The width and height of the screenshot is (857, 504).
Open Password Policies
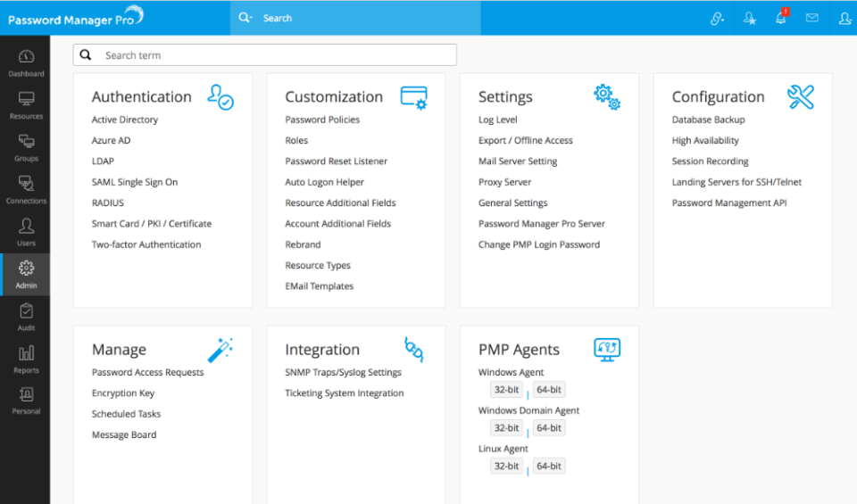point(322,120)
